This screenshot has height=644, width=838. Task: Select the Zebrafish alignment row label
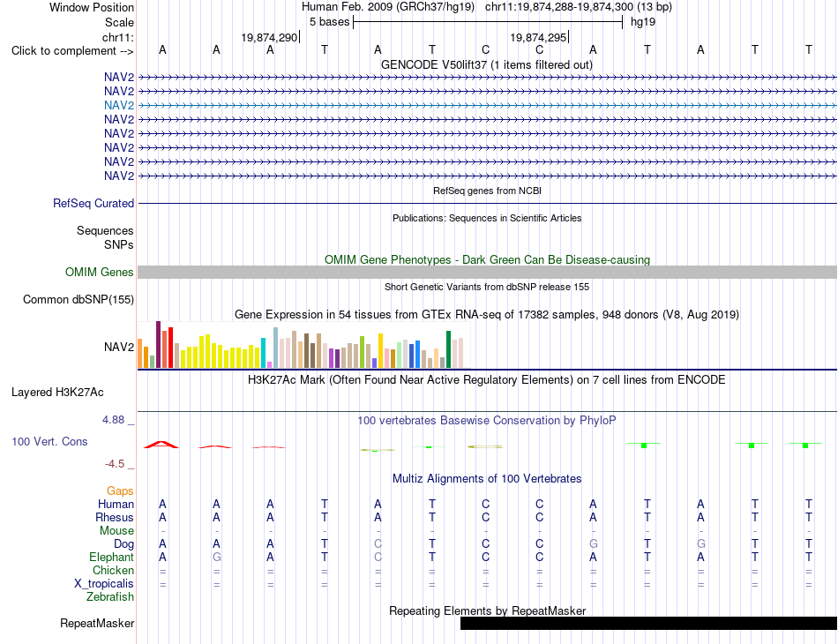[x=110, y=596]
